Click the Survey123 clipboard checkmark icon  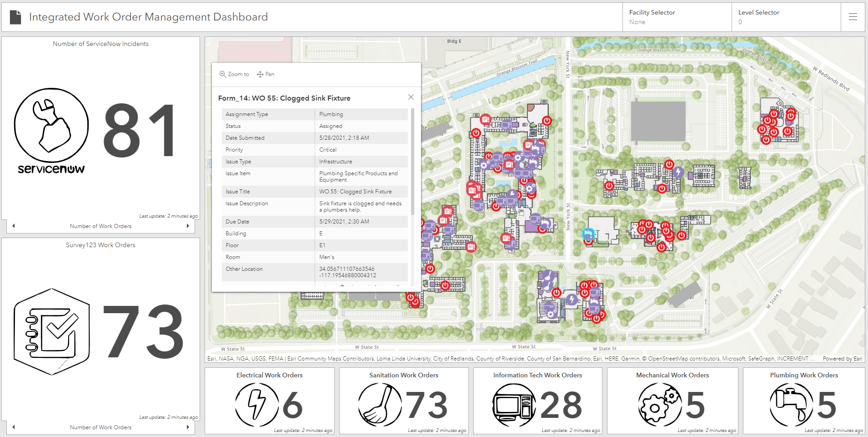pos(51,331)
